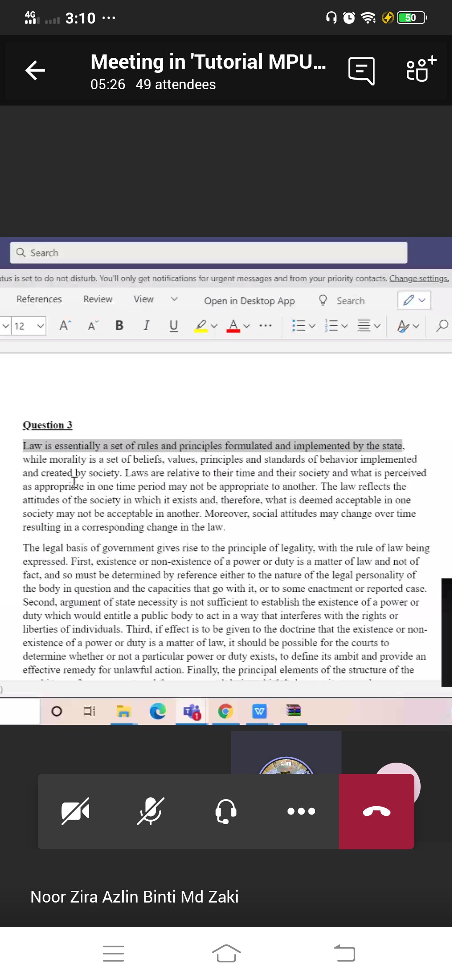The width and height of the screenshot is (452, 980).
Task: Switch to References tab
Action: (39, 299)
